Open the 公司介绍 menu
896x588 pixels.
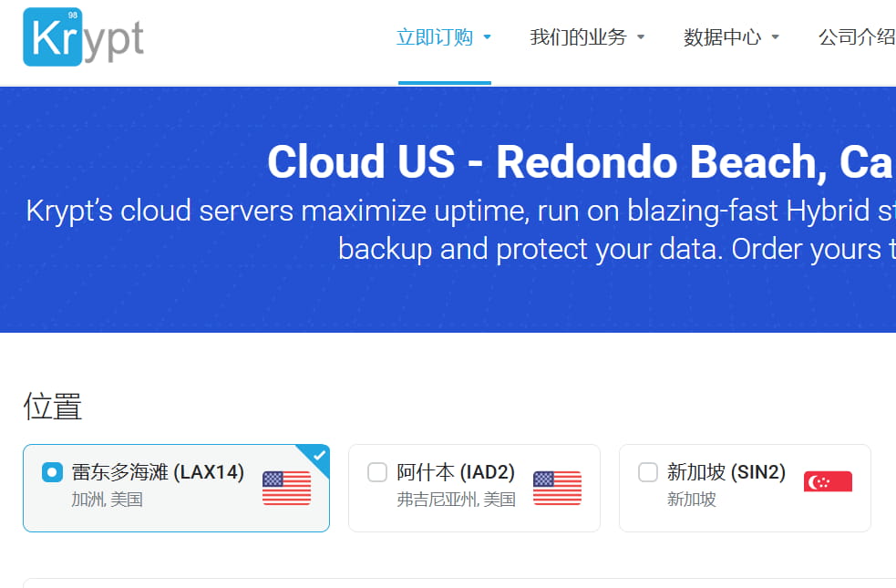[x=857, y=37]
